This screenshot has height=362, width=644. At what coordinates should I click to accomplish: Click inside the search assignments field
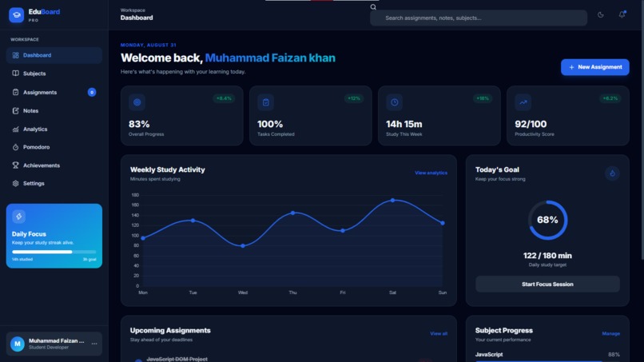[x=479, y=18]
